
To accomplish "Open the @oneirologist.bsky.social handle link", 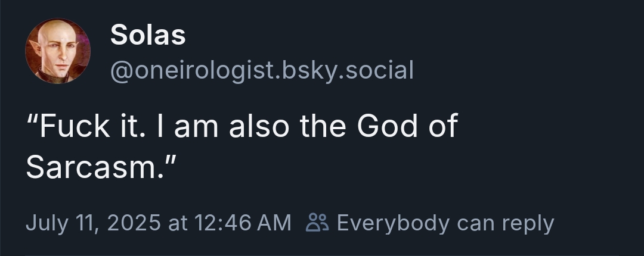I will [262, 70].
